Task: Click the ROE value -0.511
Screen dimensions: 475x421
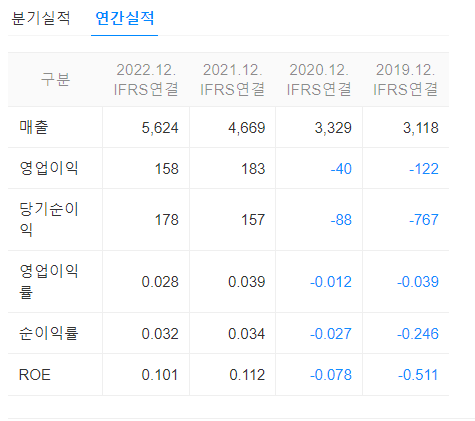Action: coord(418,375)
